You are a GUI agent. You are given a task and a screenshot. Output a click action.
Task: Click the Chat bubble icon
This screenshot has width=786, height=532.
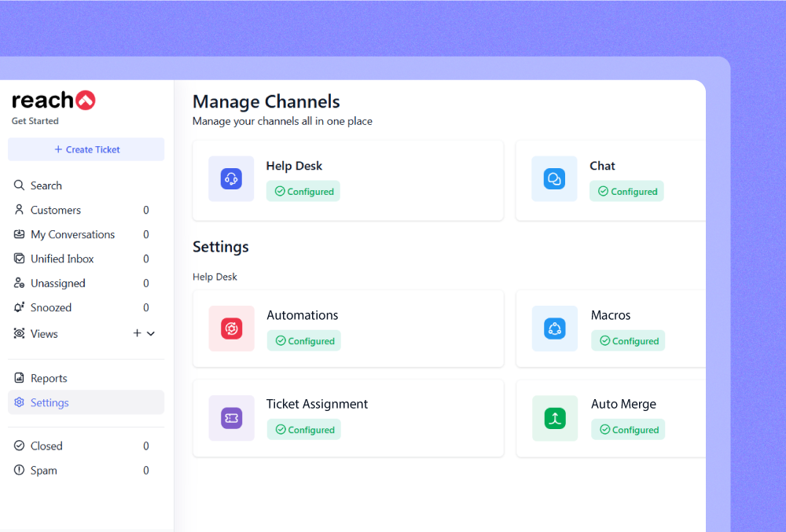pyautogui.click(x=554, y=179)
